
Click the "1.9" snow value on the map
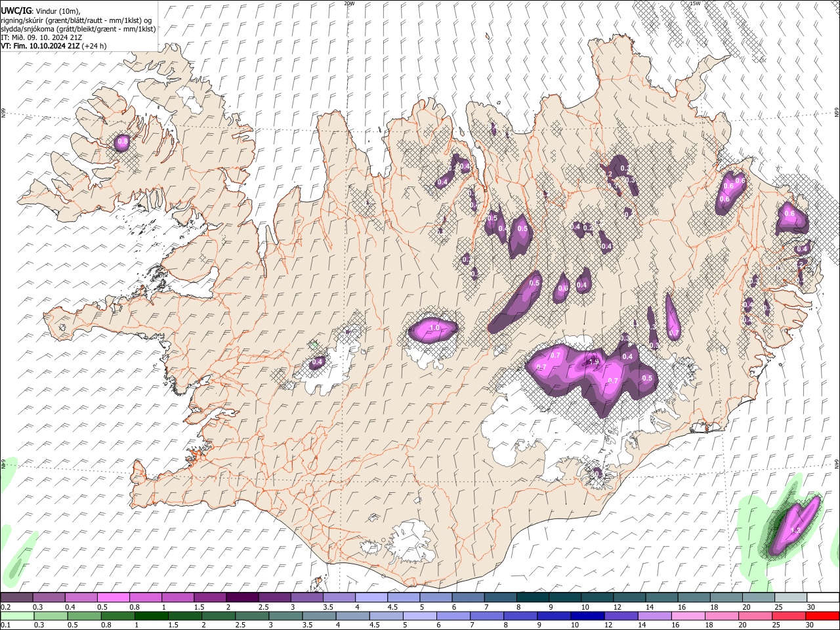point(594,362)
